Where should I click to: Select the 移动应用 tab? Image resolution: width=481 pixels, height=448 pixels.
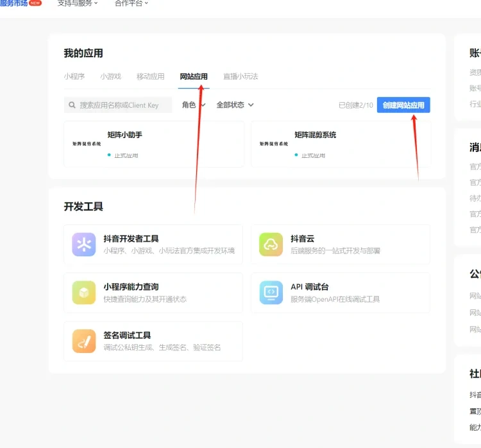click(x=150, y=76)
